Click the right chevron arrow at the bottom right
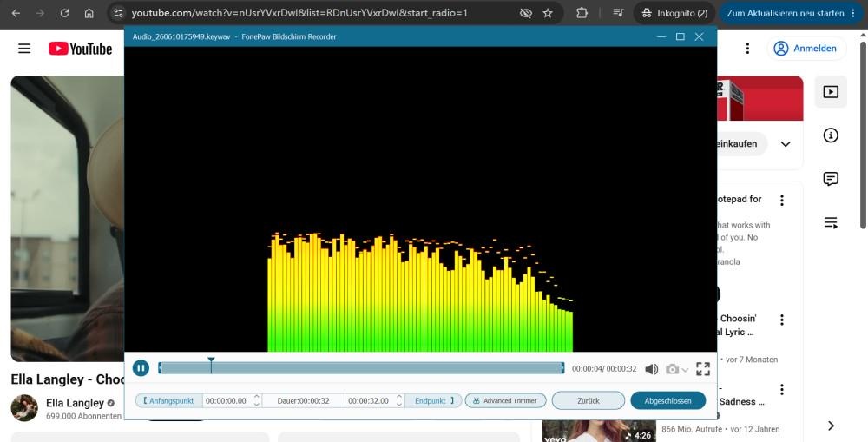This screenshot has height=442, width=868. click(831, 426)
